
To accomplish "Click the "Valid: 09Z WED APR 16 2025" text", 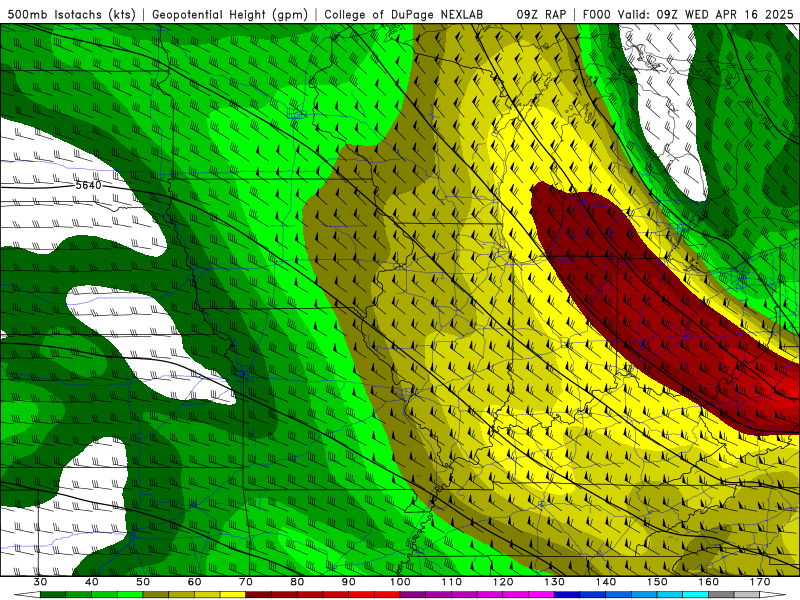I will [706, 14].
